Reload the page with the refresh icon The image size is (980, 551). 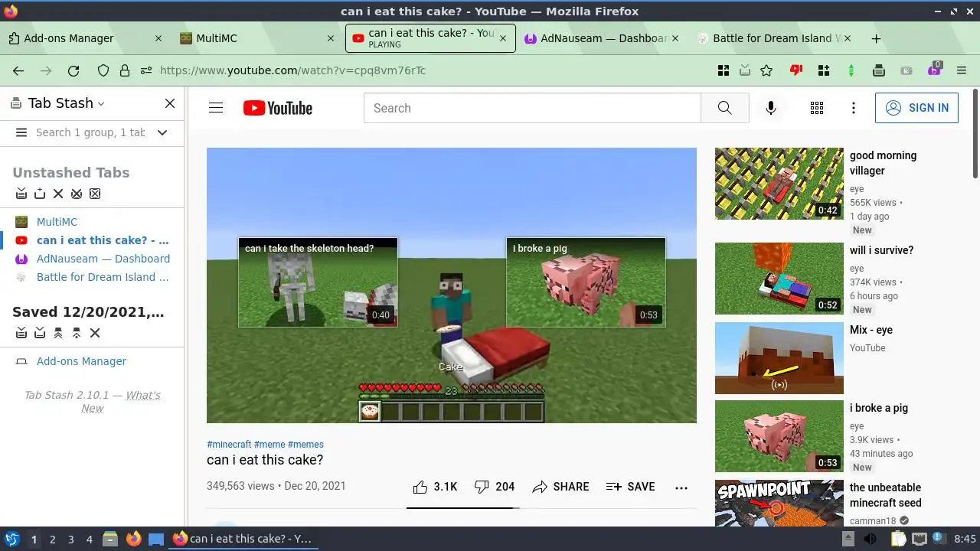[73, 70]
